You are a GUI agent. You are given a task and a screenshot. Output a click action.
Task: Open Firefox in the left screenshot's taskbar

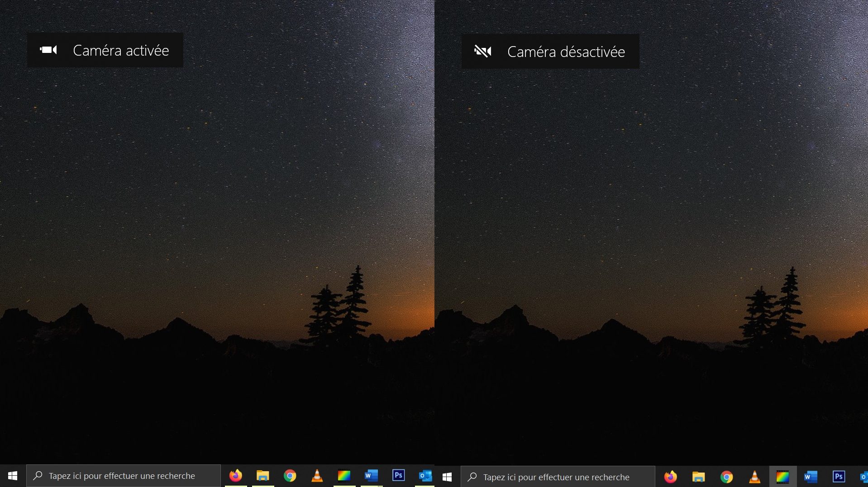click(x=235, y=476)
